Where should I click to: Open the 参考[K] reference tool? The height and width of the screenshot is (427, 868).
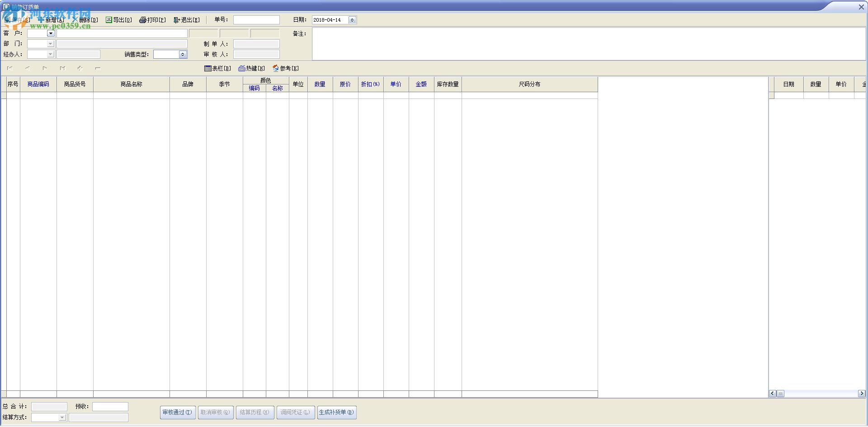tap(285, 68)
